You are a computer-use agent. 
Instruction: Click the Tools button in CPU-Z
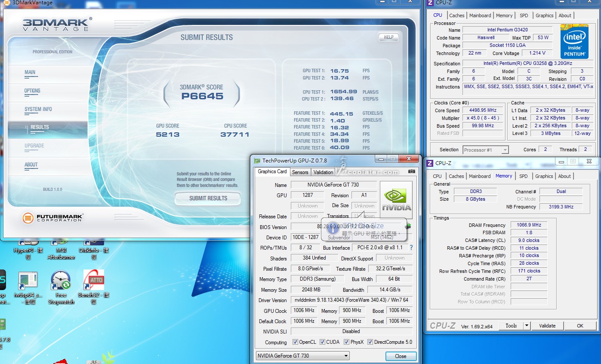pos(511,326)
